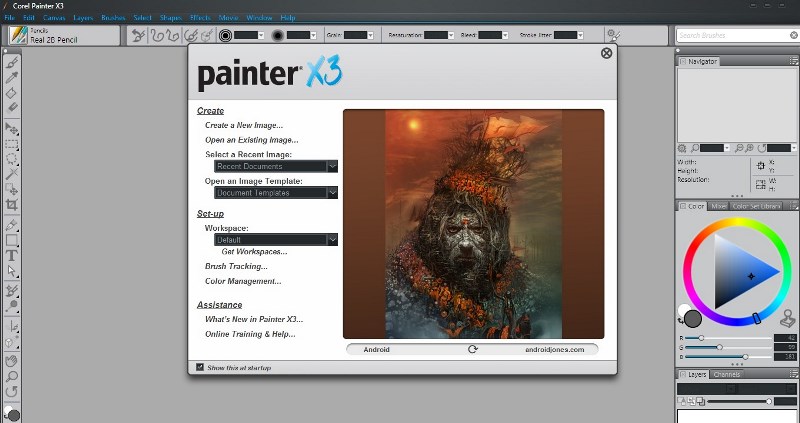Viewport: 800px width, 423px height.
Task: Select the Text tool
Action: pos(12,255)
